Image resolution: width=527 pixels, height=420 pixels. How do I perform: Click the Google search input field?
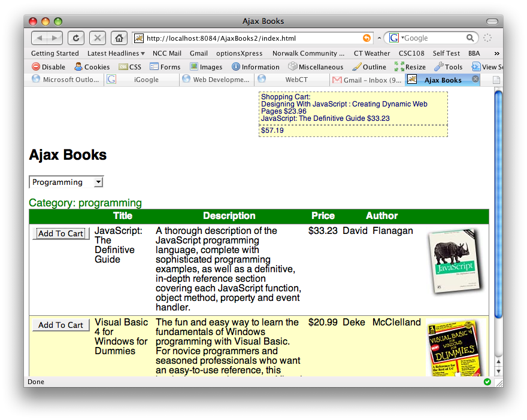432,38
